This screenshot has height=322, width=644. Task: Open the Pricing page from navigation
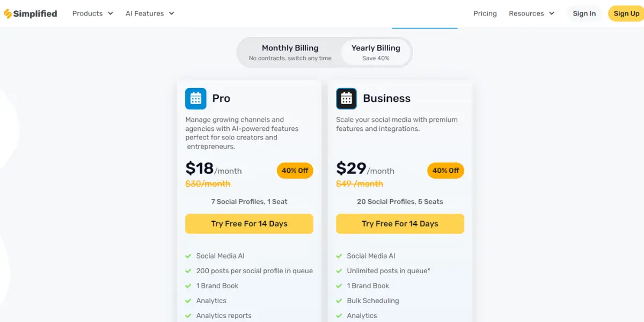click(485, 13)
